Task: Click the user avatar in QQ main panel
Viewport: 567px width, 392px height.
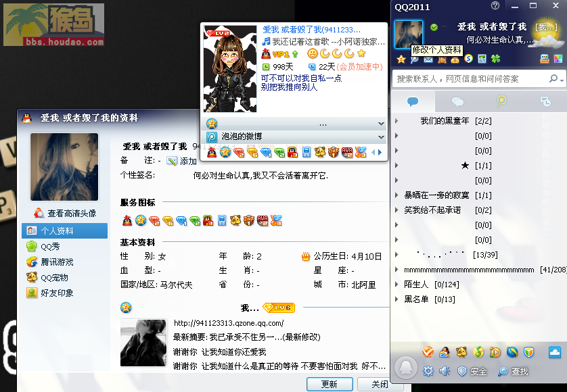Action: click(409, 34)
